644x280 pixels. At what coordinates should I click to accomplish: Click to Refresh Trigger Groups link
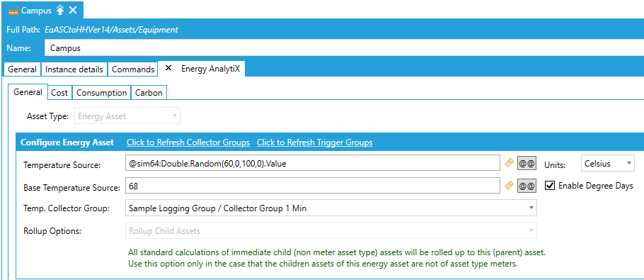(x=315, y=142)
